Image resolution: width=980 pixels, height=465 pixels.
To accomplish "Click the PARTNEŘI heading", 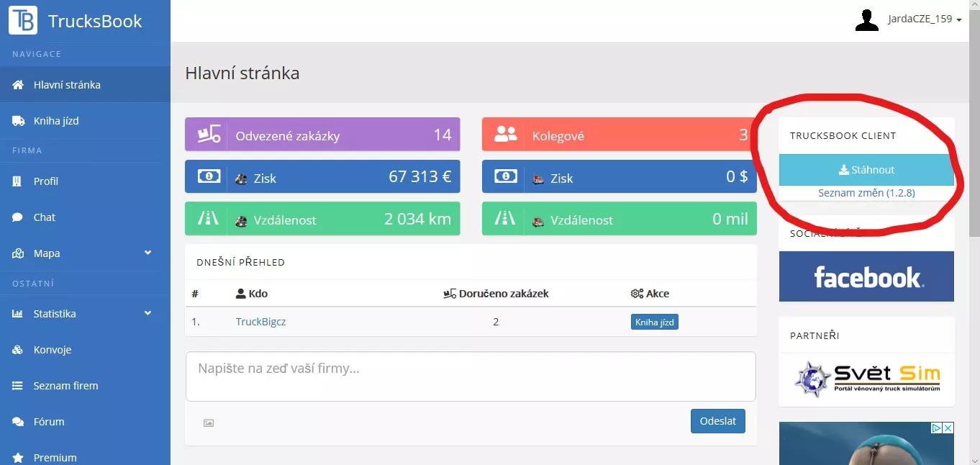I will tap(815, 335).
